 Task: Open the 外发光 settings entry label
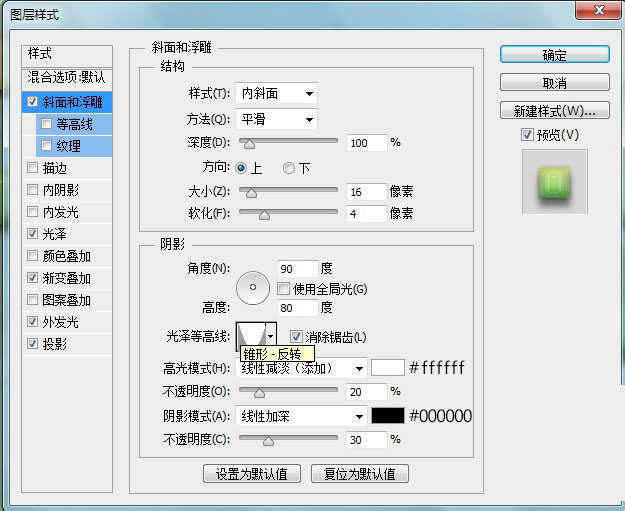(x=61, y=322)
